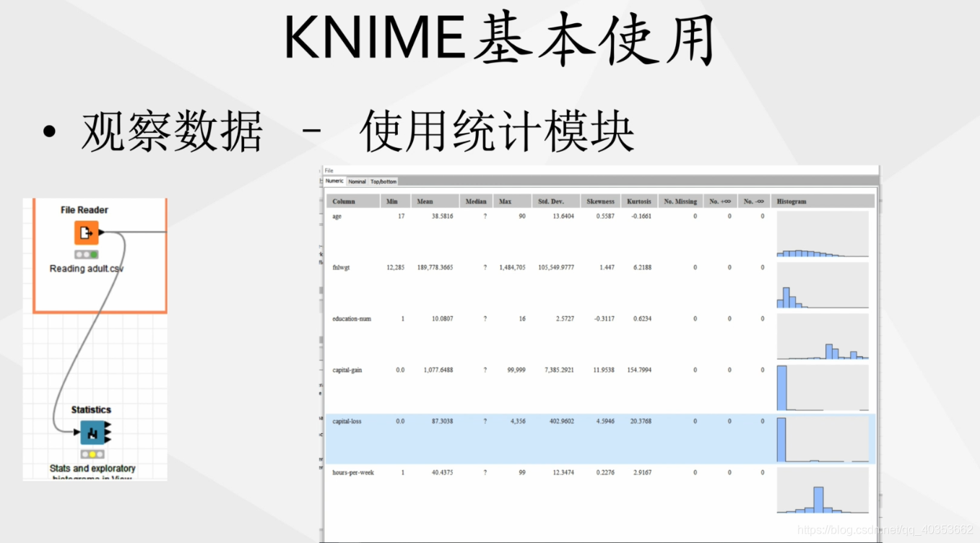
Task: Sort by the Std. Dev. column header
Action: tap(555, 201)
